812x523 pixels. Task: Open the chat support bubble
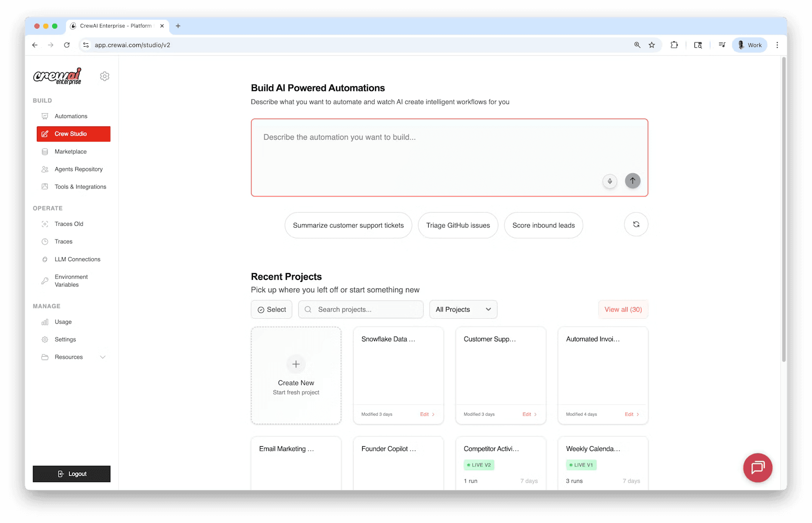coord(757,467)
